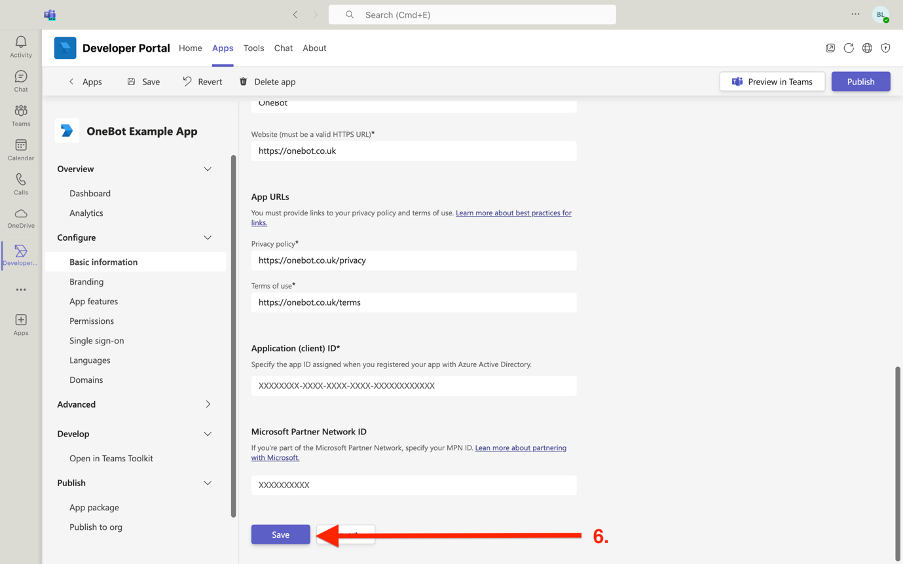Click the Search (Cmd+E) box

pos(472,14)
